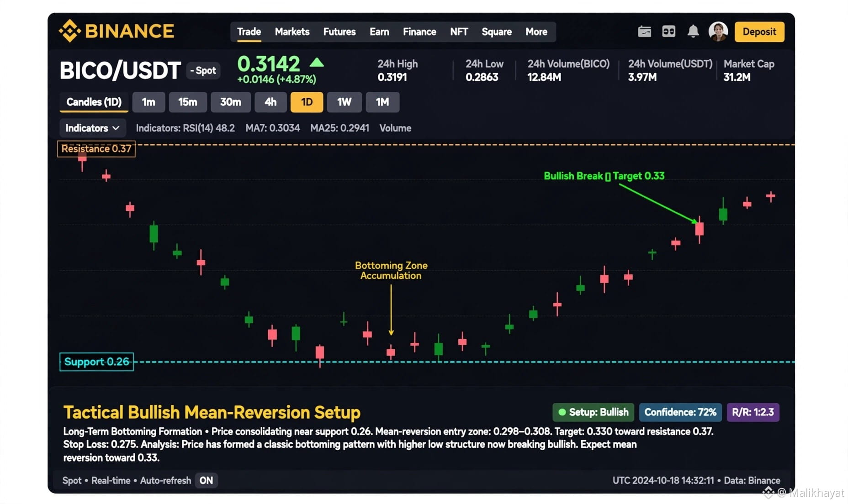The width and height of the screenshot is (848, 504).
Task: Click the Setup: Bullish badge
Action: (x=593, y=412)
